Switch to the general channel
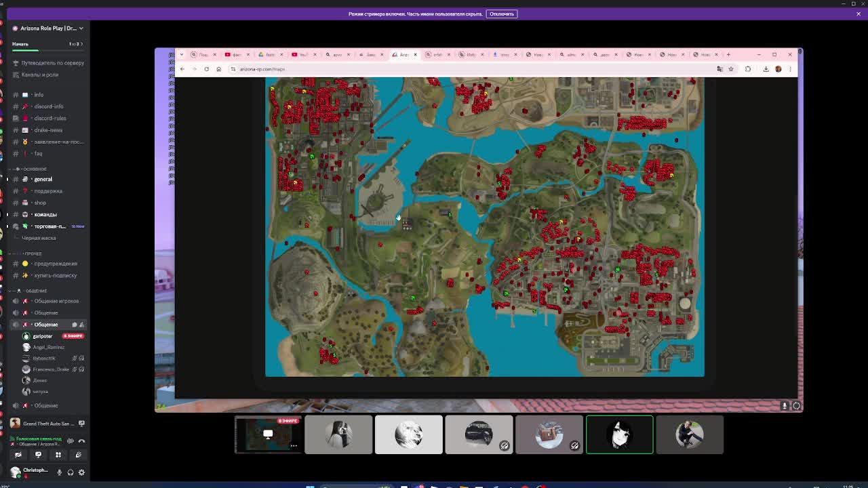The image size is (868, 488). [x=47, y=179]
